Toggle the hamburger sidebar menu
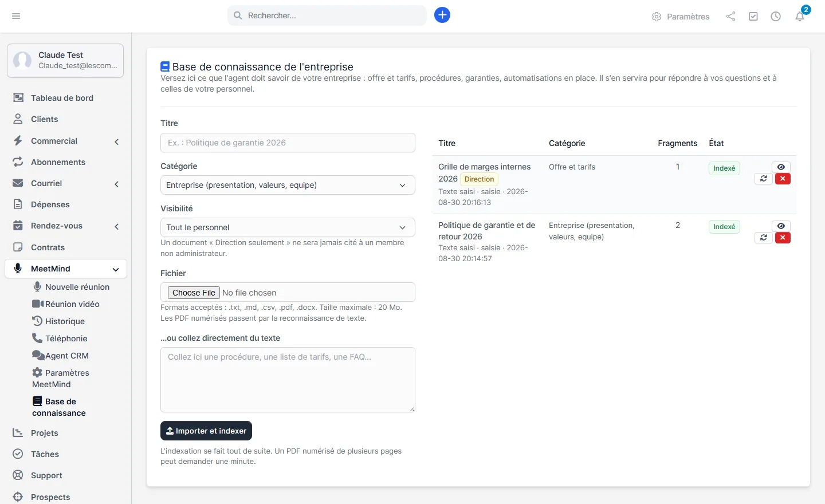 click(x=16, y=16)
